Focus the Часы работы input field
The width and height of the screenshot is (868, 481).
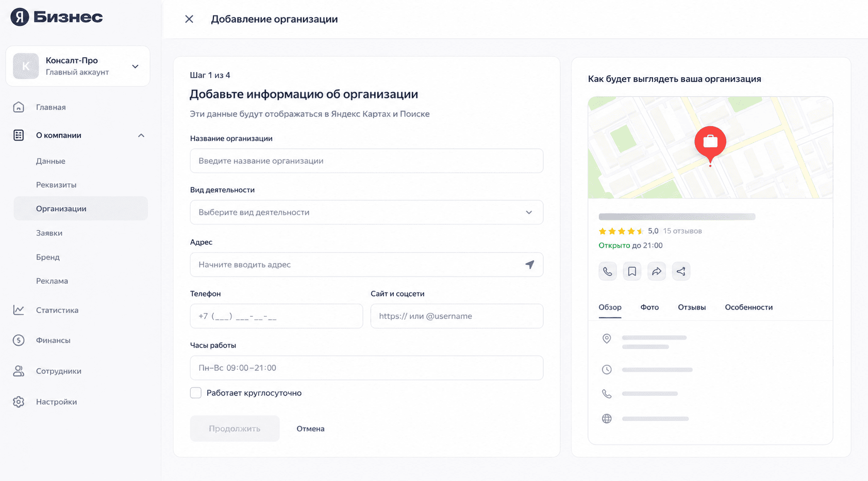tap(366, 368)
